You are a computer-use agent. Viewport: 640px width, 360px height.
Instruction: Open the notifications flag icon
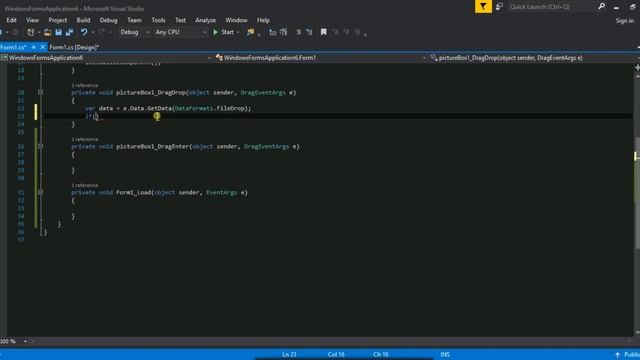pos(483,7)
